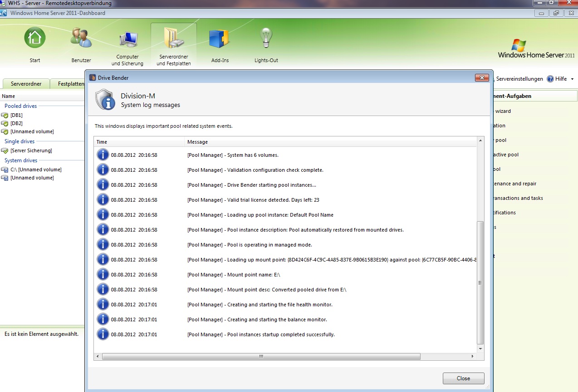
Task: Click info icon for 'balance monitor' entry
Action: [103, 319]
